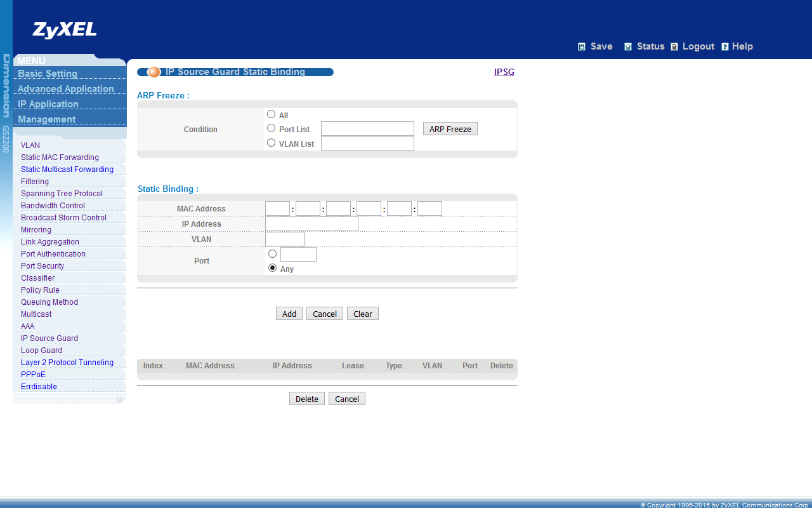
Task: Click Cancel next to Delete button
Action: coord(347,399)
